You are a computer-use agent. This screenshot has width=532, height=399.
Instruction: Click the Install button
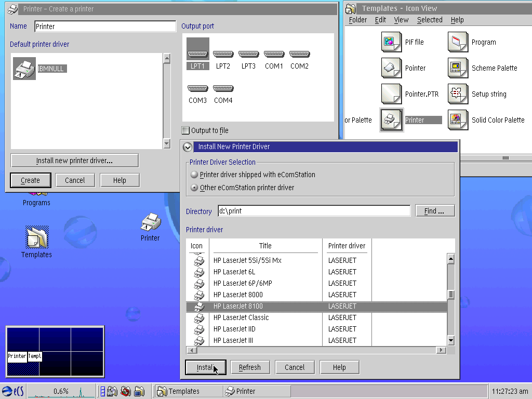click(x=206, y=367)
